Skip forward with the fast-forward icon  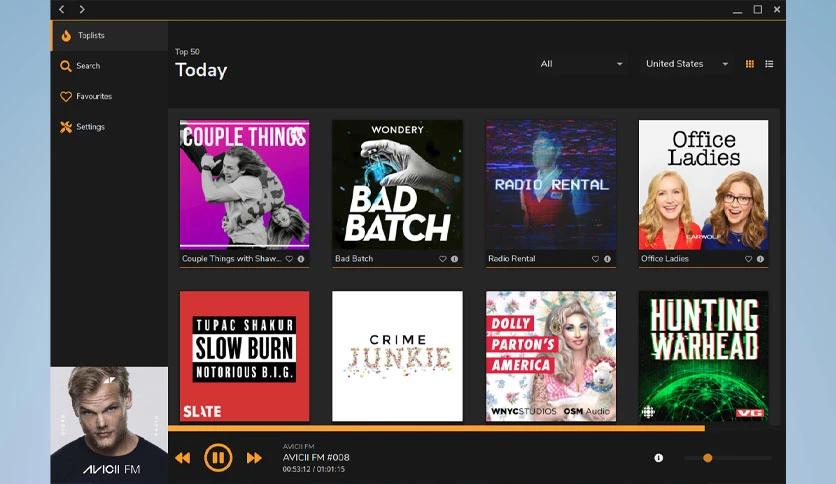(254, 458)
